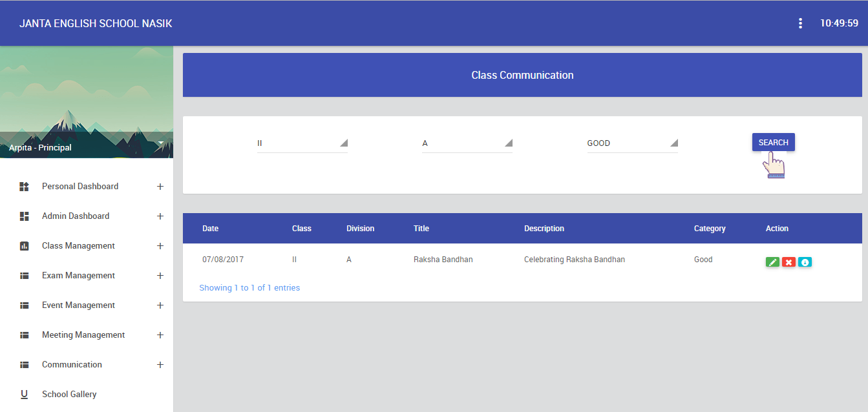Screen dimensions: 868x412
Task: Sort table by Title column header
Action: [x=421, y=229]
